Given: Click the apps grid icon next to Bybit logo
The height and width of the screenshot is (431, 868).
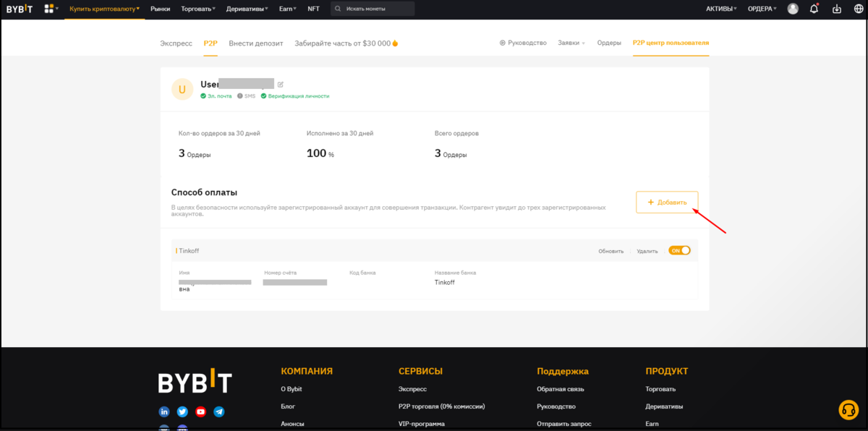Looking at the screenshot, I should 48,9.
